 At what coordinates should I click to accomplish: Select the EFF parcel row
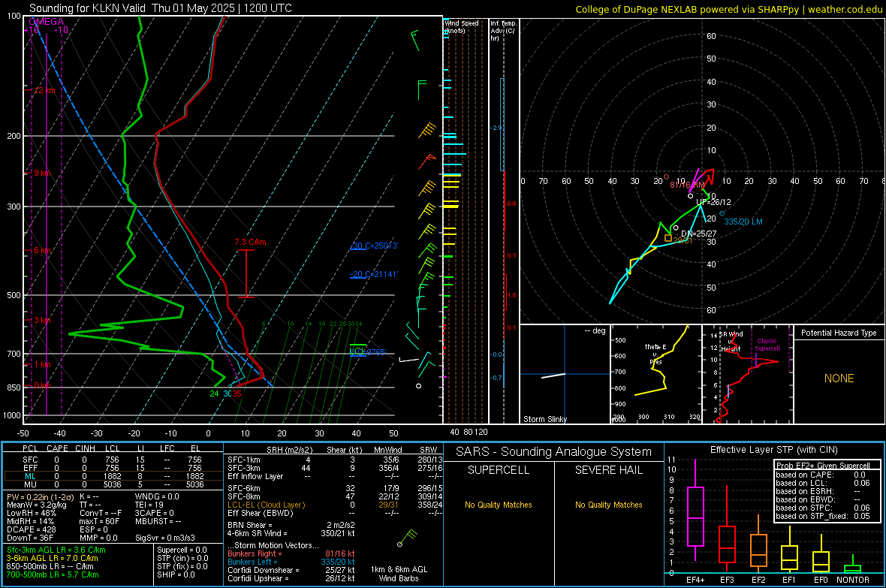click(x=113, y=468)
